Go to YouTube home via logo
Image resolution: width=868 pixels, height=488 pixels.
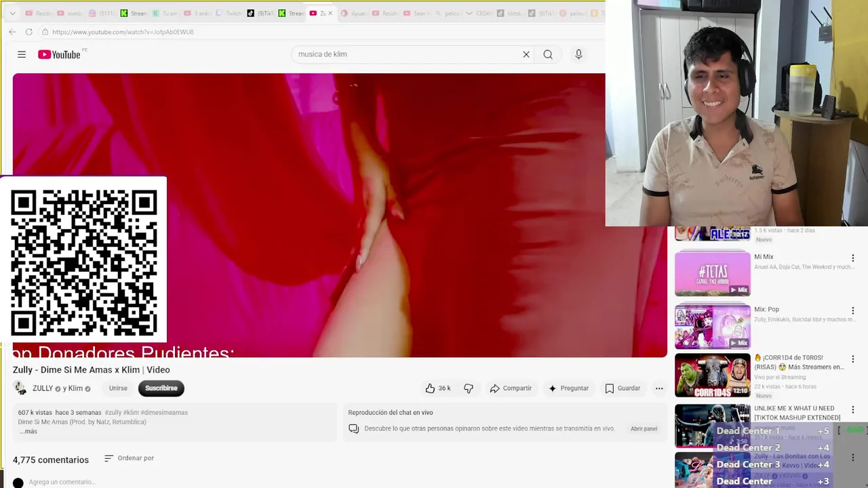click(60, 54)
